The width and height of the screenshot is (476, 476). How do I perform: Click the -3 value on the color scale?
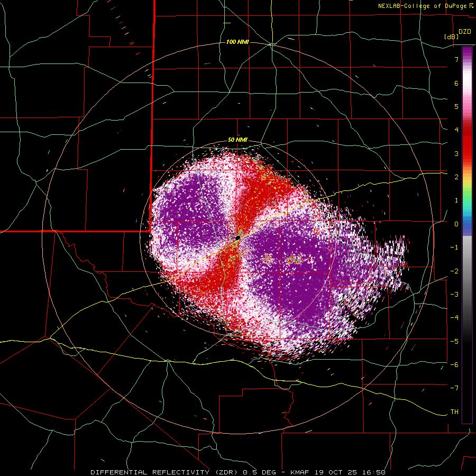(x=454, y=295)
